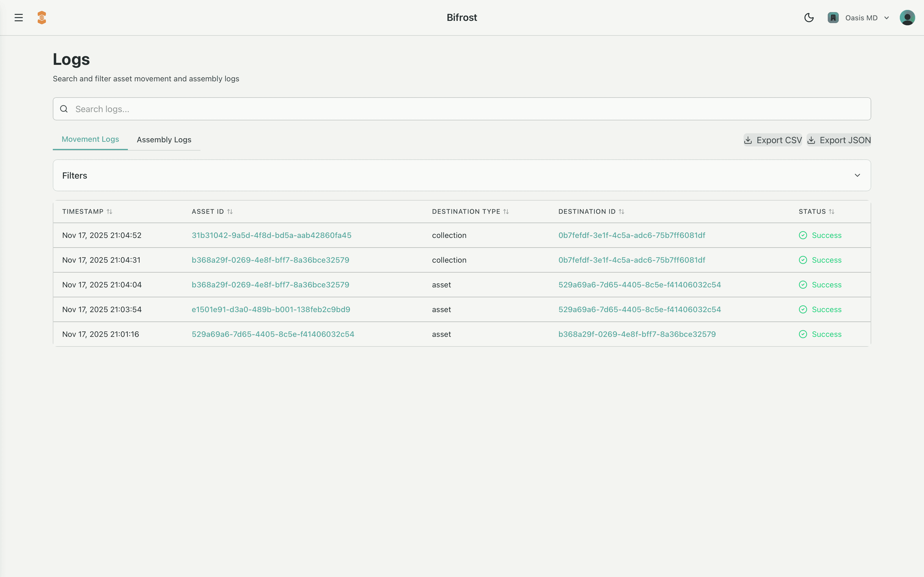Click the search magnifier icon
924x577 pixels.
(x=64, y=109)
